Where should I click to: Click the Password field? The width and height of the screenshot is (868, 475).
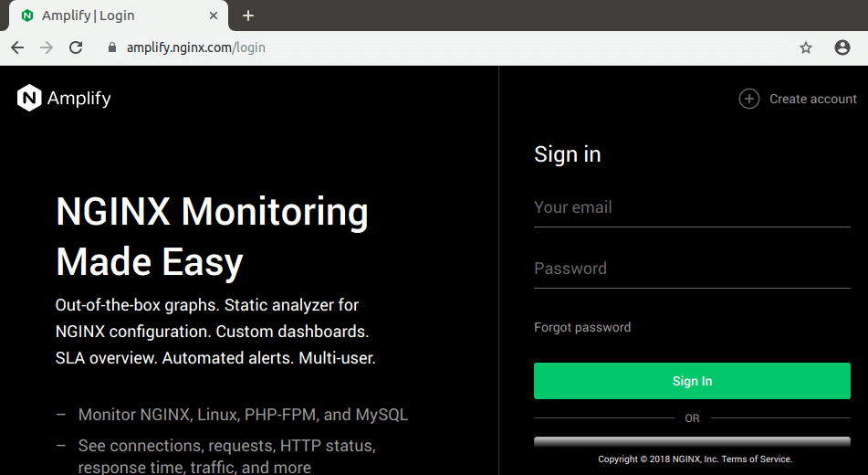pos(691,269)
